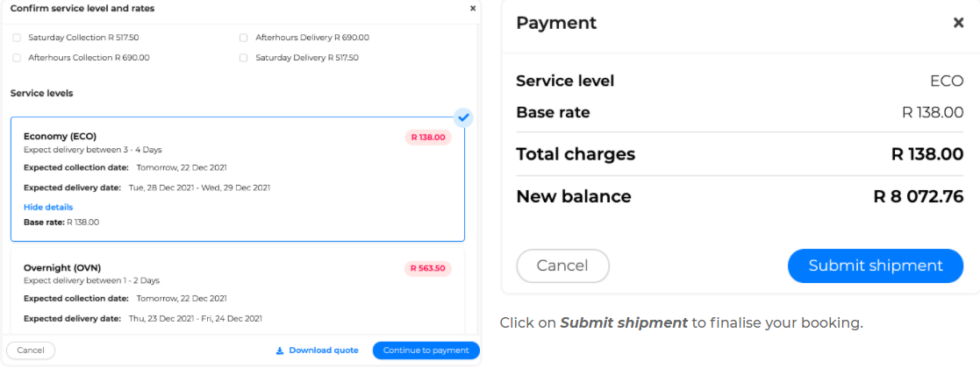The image size is (980, 368).
Task: Collapse Economy details via Hide details
Action: (x=48, y=207)
